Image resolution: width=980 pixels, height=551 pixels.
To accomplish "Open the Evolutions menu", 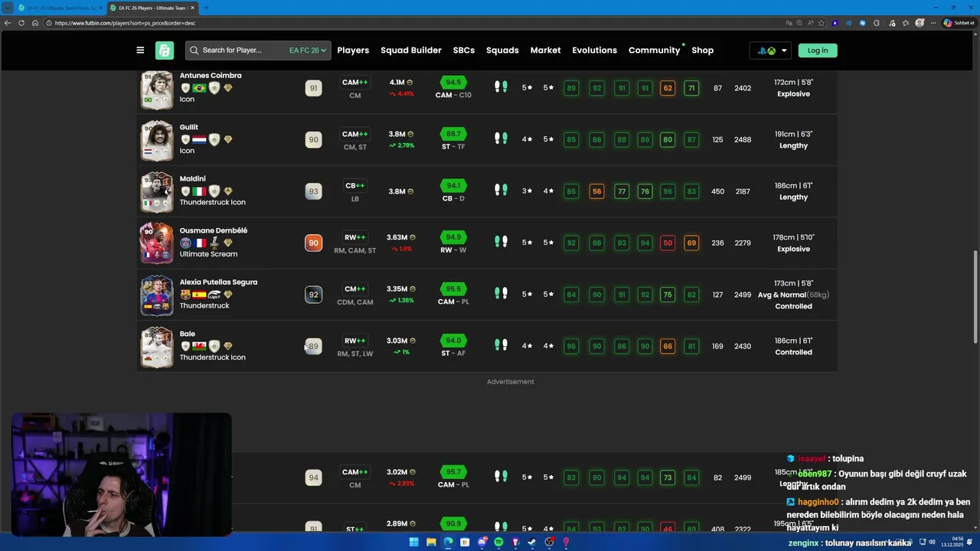I will pyautogui.click(x=594, y=51).
